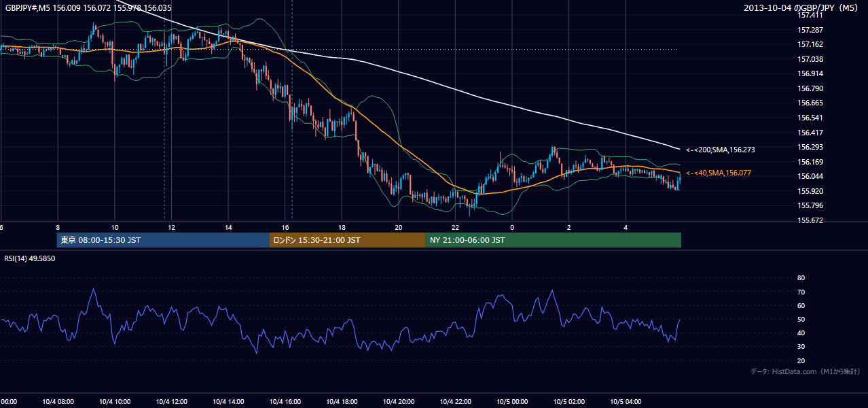Click the 10/4 20:00 time label

tap(398, 402)
